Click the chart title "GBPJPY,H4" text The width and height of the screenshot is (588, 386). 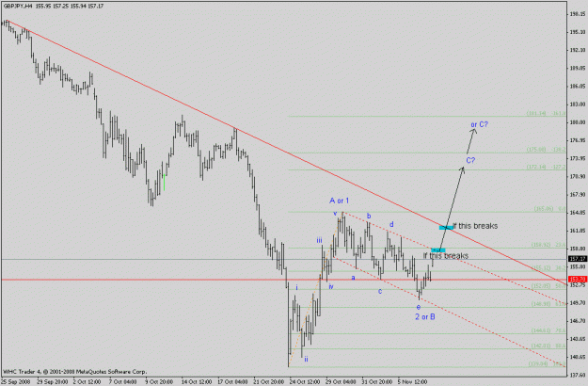(17, 6)
